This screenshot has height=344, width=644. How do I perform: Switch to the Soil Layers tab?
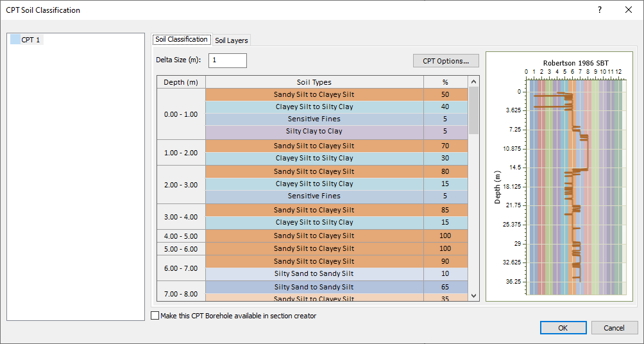coord(231,40)
